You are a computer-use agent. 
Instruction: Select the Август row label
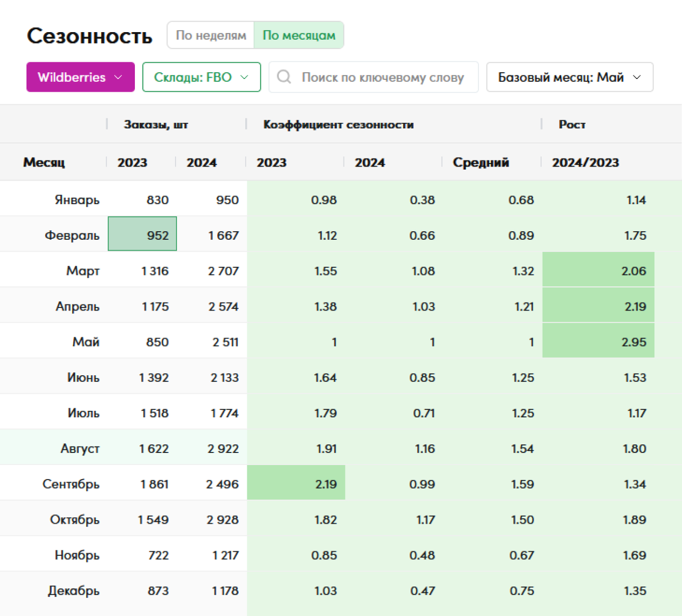[80, 448]
